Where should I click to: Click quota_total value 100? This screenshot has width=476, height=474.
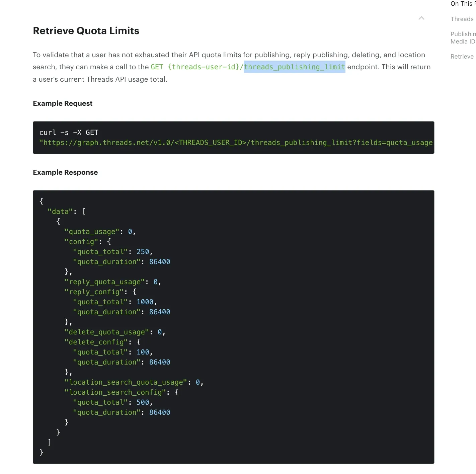coord(143,352)
